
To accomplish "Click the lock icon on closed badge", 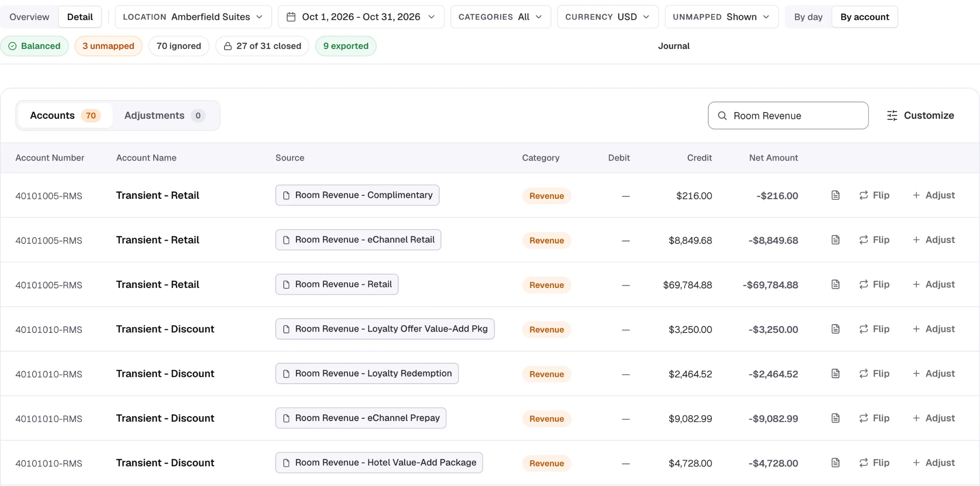I will coord(228,46).
